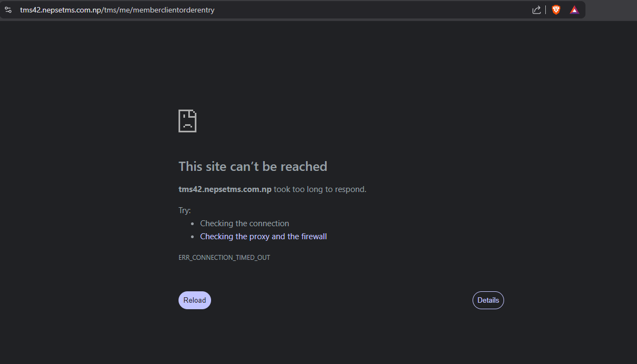The width and height of the screenshot is (637, 364).
Task: Click bold tms42.nepsetms.com.np in error message
Action: pyautogui.click(x=225, y=189)
